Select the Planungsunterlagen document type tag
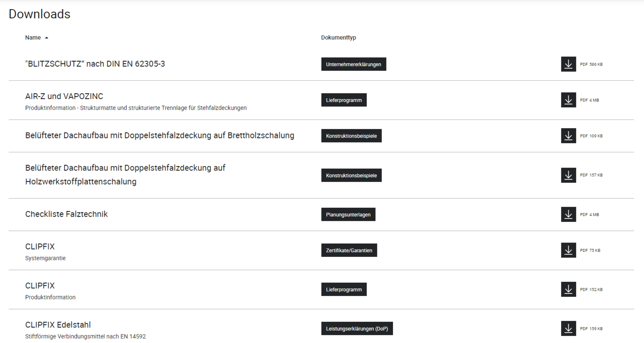Screen dimensions: 644x343 pos(348,214)
